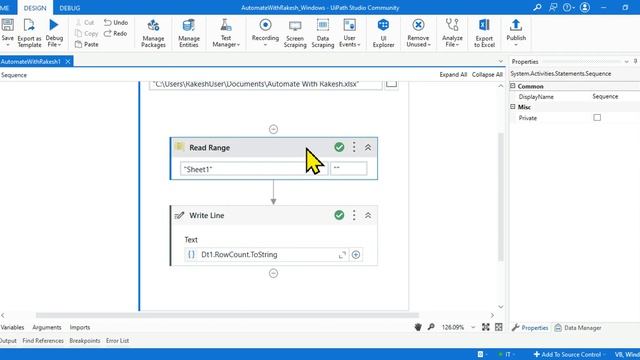Open Write Line options menu (three dots)
Image resolution: width=640 pixels, height=360 pixels.
tap(354, 215)
